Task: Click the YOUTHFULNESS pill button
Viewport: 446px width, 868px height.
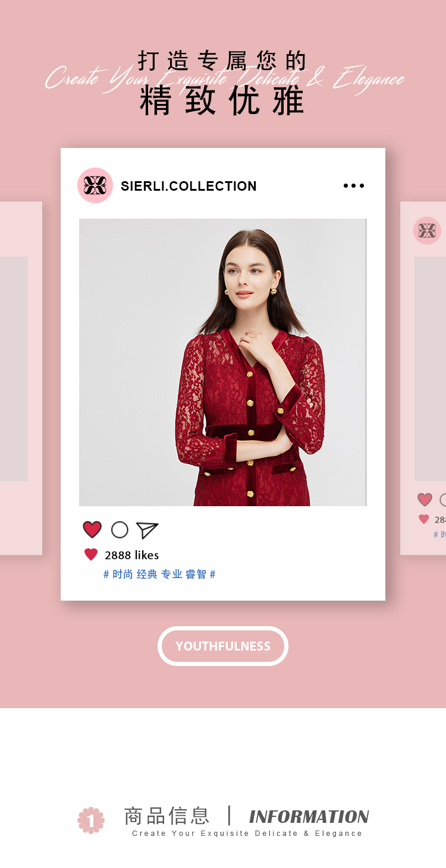Action: [223, 646]
